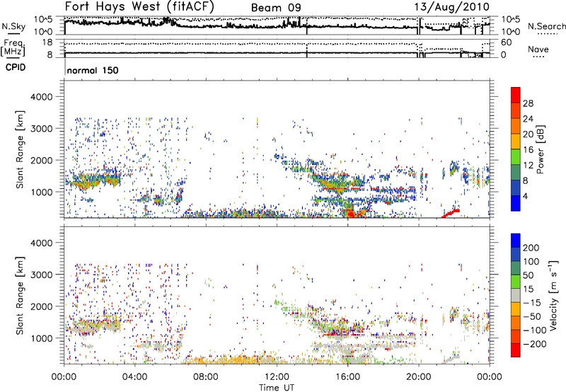Click the '60' Nave tick label
Image resolution: width=566 pixels, height=392 pixels.
(506, 42)
